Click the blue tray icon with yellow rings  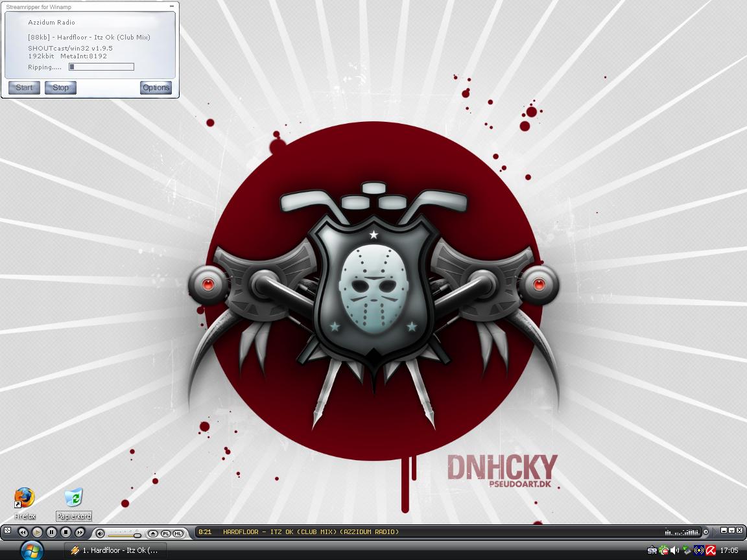click(x=699, y=550)
